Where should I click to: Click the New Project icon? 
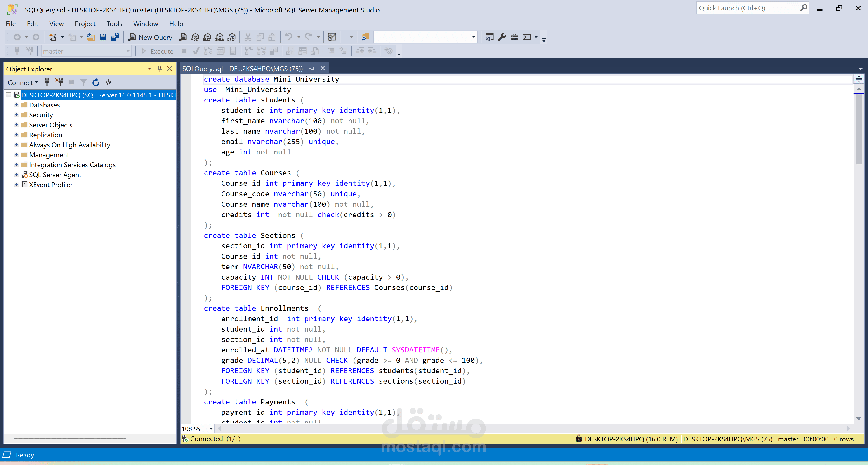pos(53,37)
